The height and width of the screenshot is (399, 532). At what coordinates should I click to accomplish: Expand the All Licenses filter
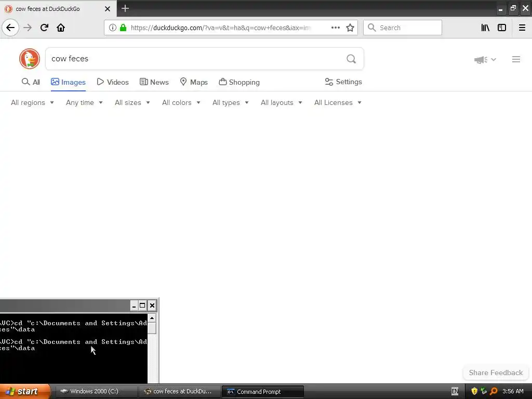338,102
